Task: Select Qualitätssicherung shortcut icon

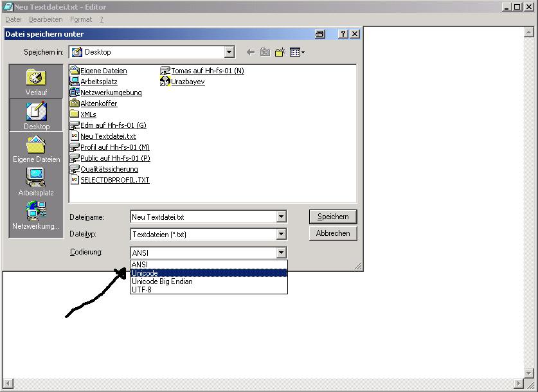Action: [75, 169]
